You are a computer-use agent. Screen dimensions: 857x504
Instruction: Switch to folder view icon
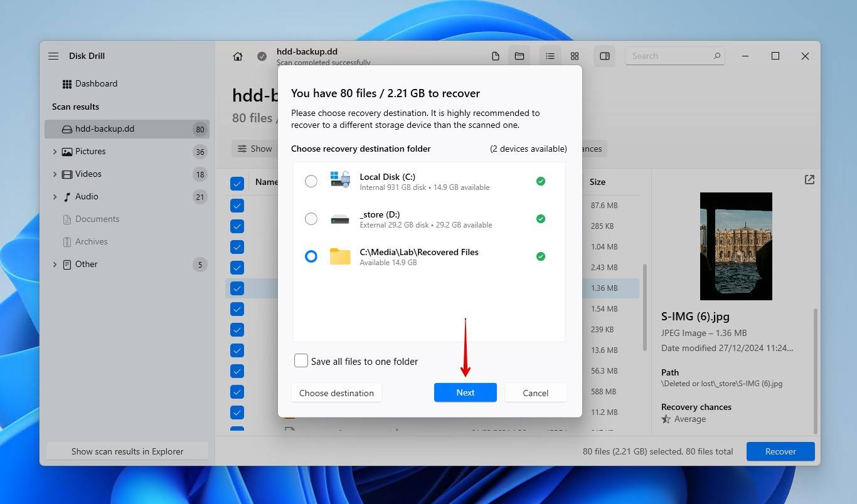[519, 56]
